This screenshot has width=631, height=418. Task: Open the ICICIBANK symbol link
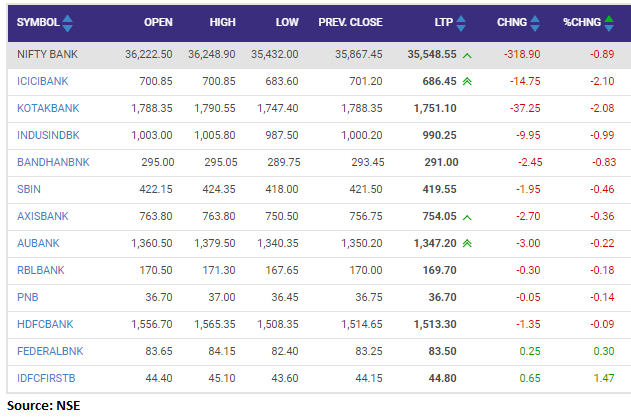tap(42, 80)
